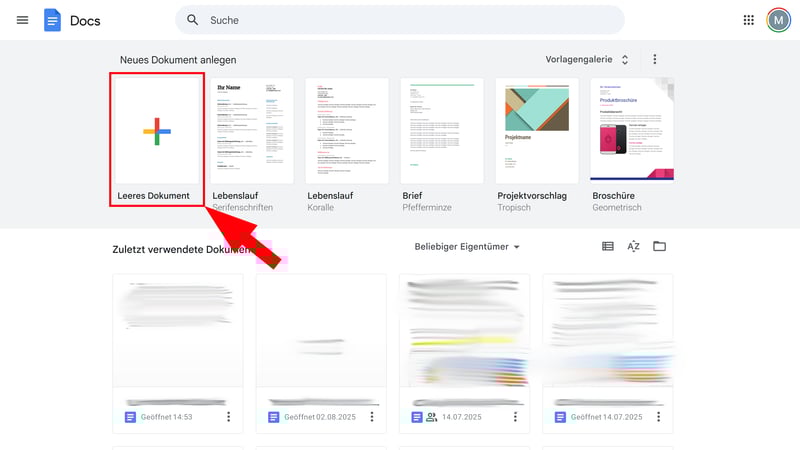This screenshot has height=450, width=800.
Task: Choose the Lebenslauf Koralle template
Action: [x=347, y=131]
